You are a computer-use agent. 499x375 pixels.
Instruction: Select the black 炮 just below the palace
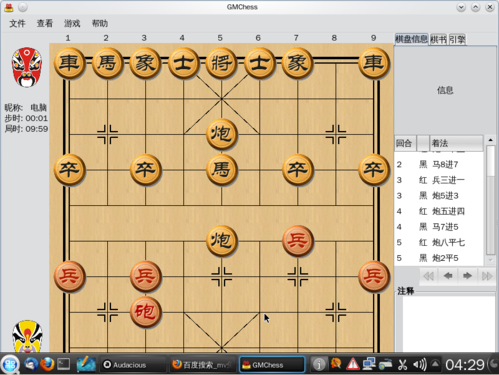[x=221, y=134]
